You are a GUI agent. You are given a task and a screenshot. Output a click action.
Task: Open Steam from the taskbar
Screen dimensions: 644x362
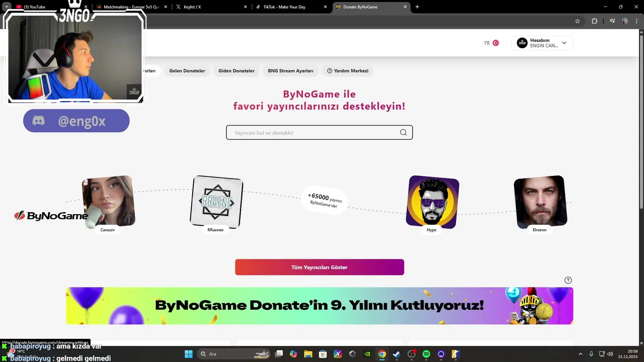(396, 354)
